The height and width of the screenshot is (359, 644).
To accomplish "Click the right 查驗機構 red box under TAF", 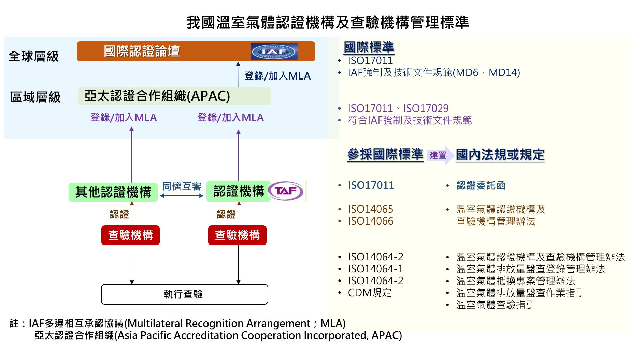I will point(237,235).
